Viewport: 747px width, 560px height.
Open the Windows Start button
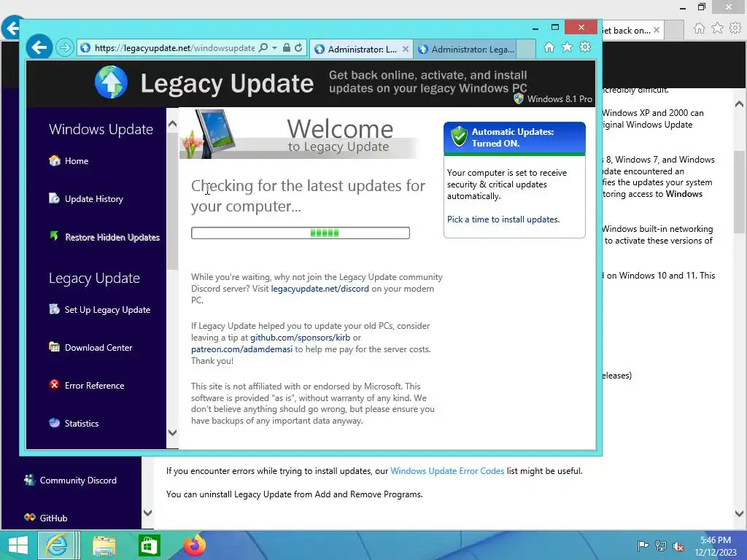[x=18, y=545]
